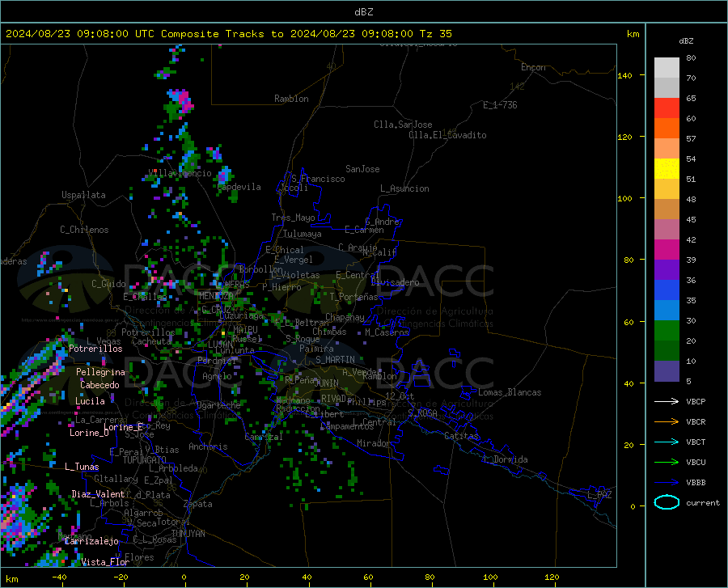This screenshot has height=588, width=728.
Task: Select the dark purple 5 dBZ swatch
Action: pyautogui.click(x=667, y=371)
